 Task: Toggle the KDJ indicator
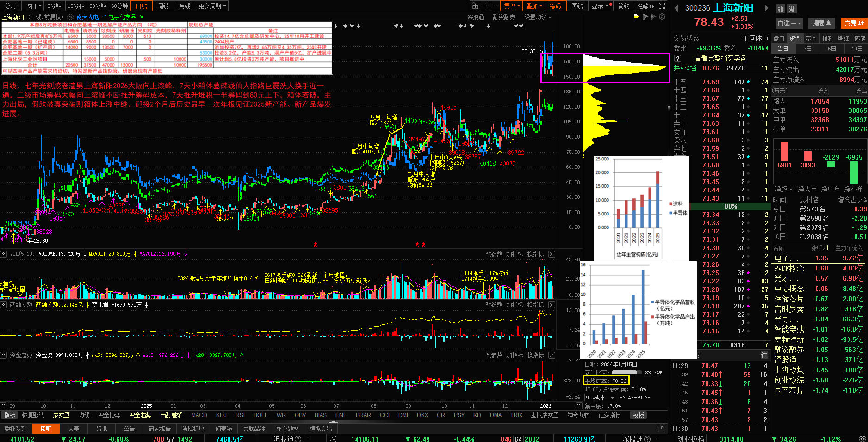tap(222, 415)
